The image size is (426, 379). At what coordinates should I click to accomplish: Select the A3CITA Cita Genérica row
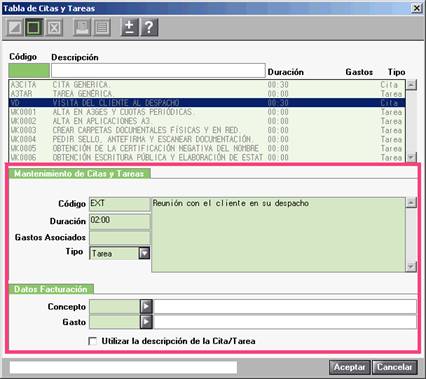(x=207, y=85)
